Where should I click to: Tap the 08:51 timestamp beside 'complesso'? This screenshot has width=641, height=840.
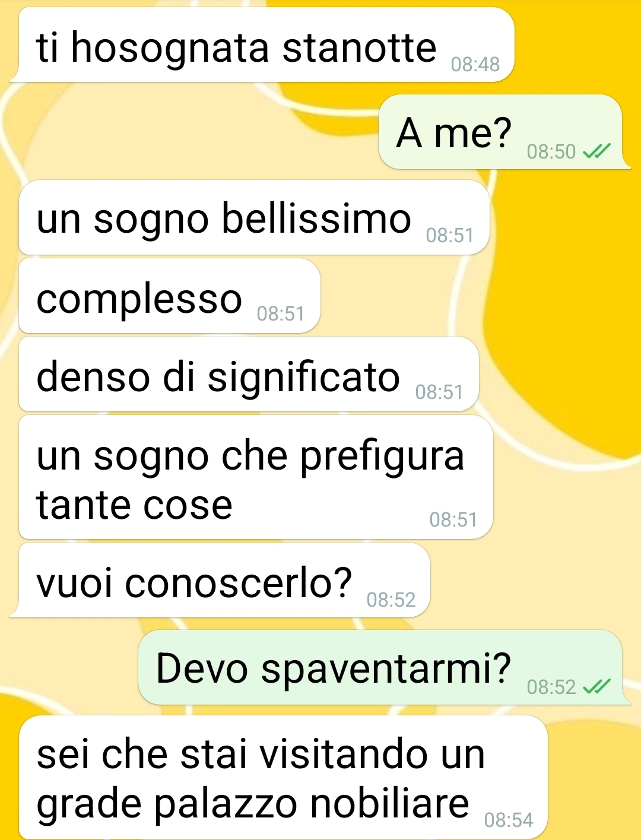(x=281, y=314)
